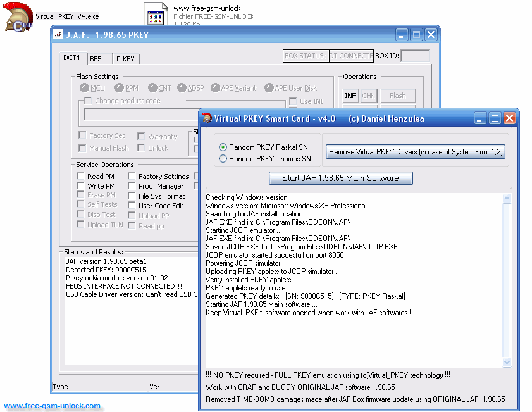
Task: Click 'JAF version 1.98.65 beta1' line
Action: click(x=106, y=261)
